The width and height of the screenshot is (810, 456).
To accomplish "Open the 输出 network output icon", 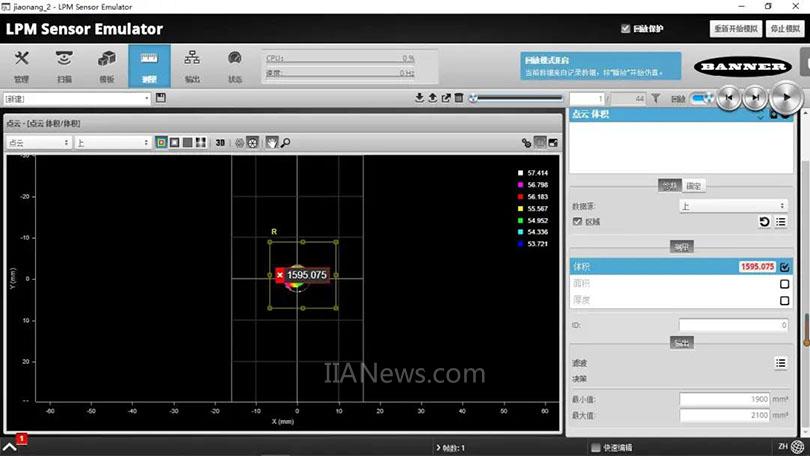I will tap(192, 64).
